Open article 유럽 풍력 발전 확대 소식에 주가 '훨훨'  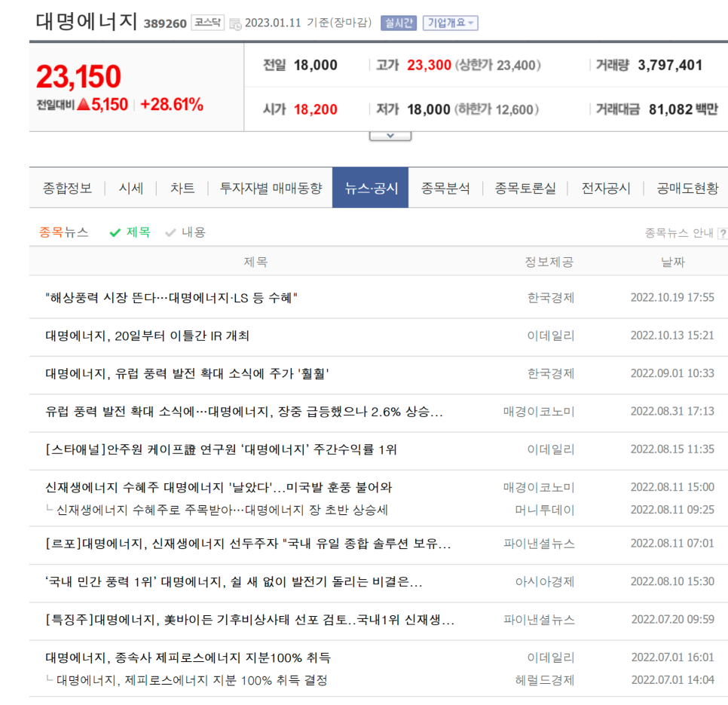187,374
